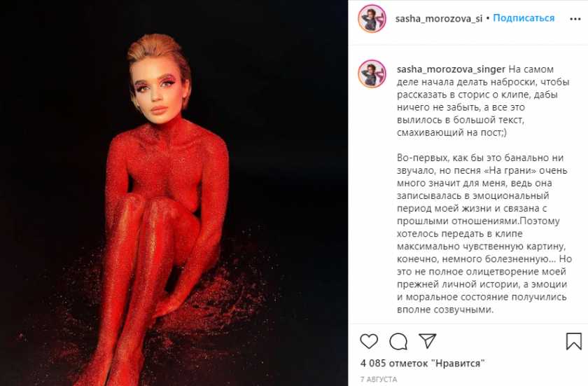Save the post with the bookmark icon

coord(574,341)
